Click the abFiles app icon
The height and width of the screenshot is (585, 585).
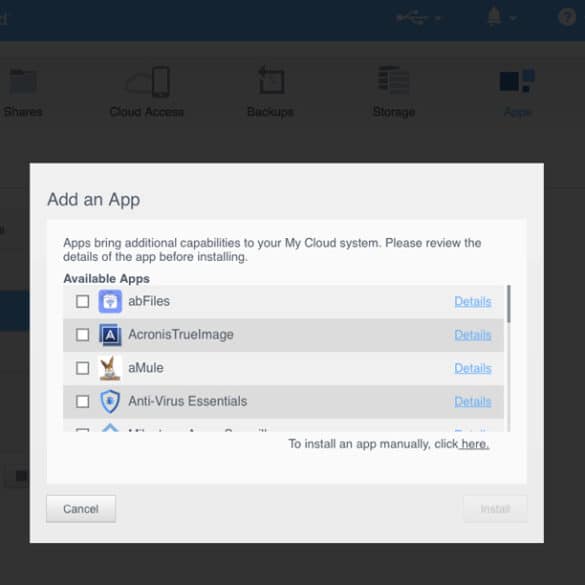pos(110,301)
